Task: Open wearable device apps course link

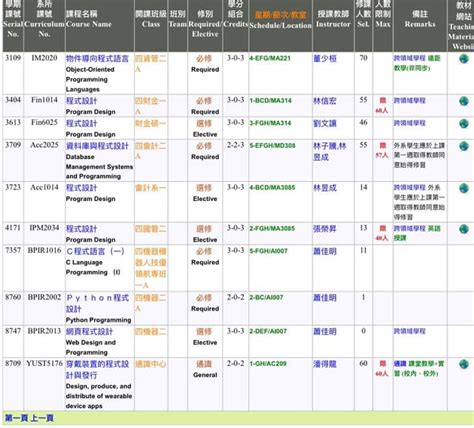Action: click(x=97, y=369)
